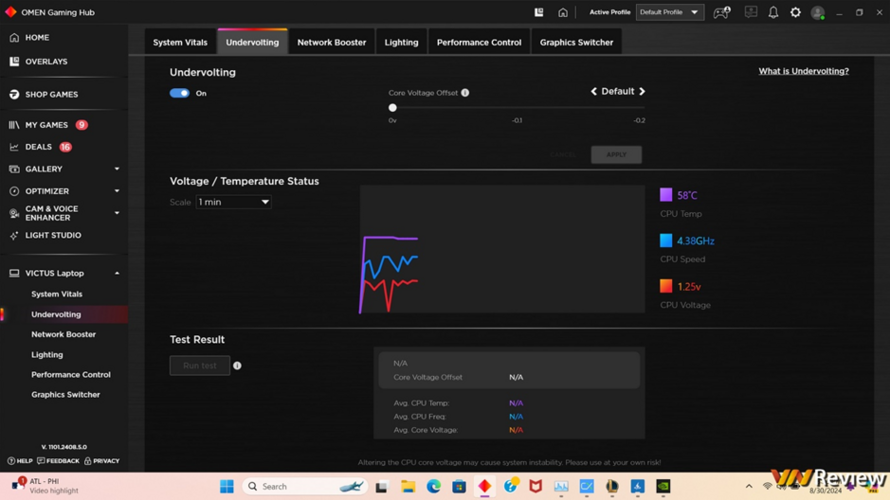This screenshot has width=890, height=500.
Task: Click the user account avatar
Action: [817, 12]
